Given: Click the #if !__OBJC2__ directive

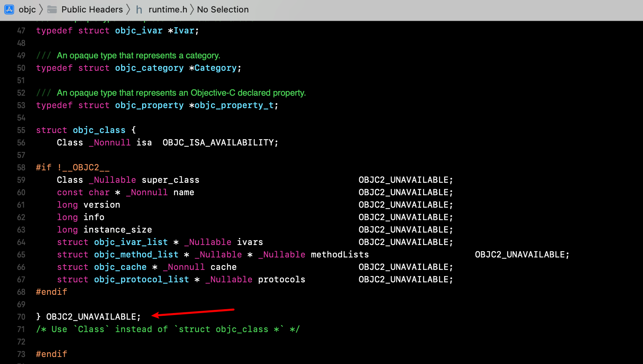Looking at the screenshot, I should [x=73, y=168].
